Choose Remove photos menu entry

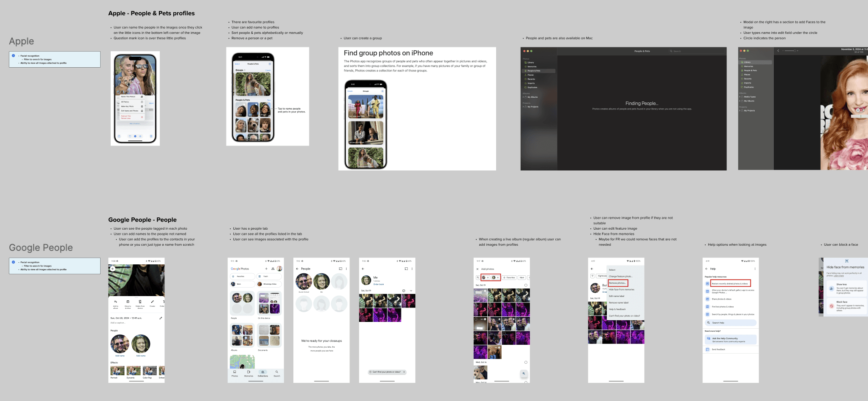617,283
